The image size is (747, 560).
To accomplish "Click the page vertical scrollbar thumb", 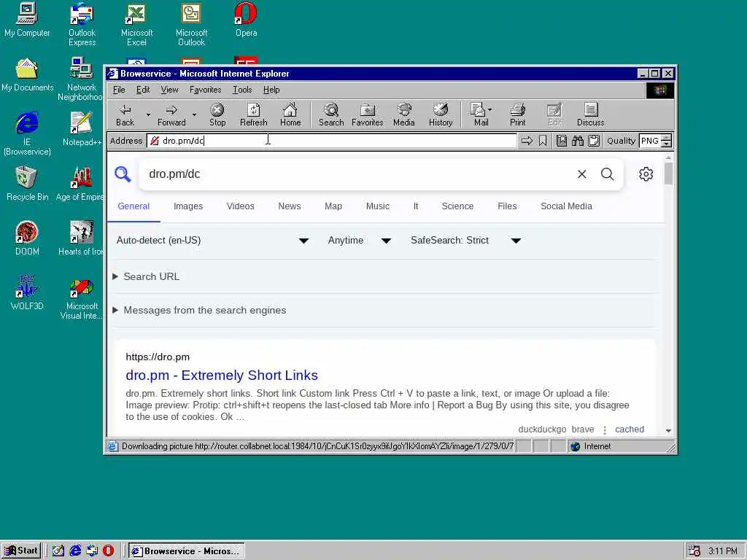I will tap(668, 174).
